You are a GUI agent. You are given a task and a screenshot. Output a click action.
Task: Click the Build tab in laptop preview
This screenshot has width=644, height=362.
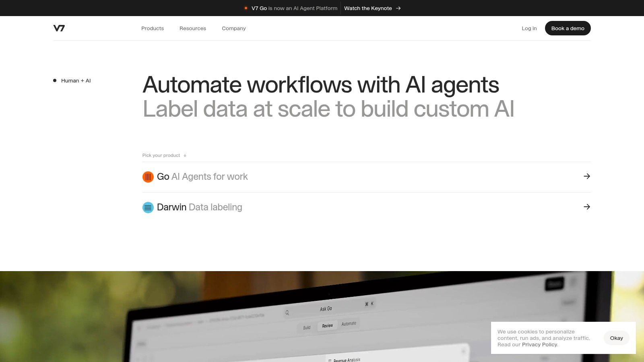(x=307, y=327)
